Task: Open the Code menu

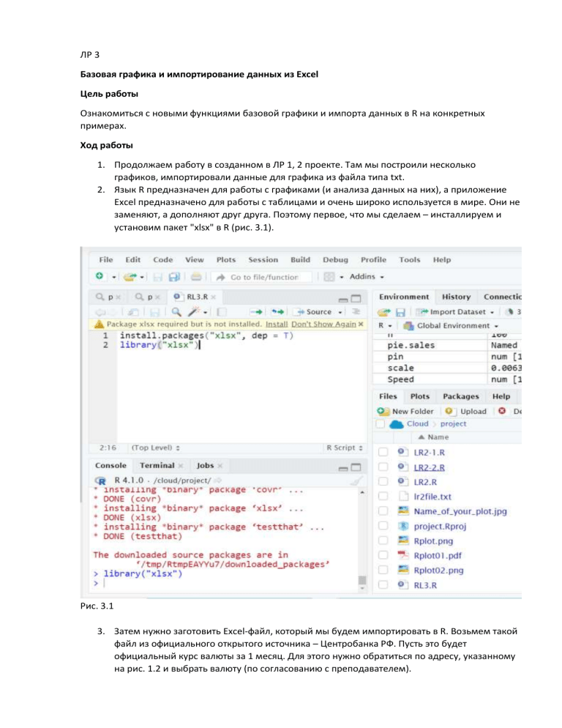Action: click(163, 260)
